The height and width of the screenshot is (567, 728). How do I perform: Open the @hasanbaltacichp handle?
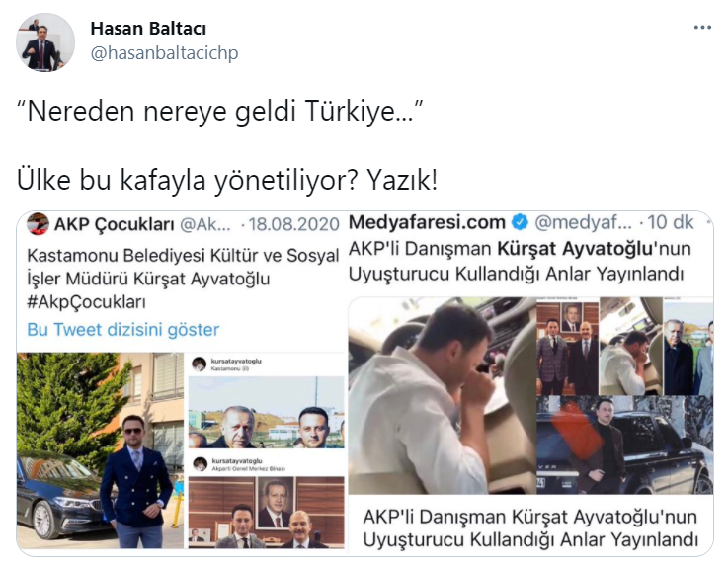click(x=164, y=53)
